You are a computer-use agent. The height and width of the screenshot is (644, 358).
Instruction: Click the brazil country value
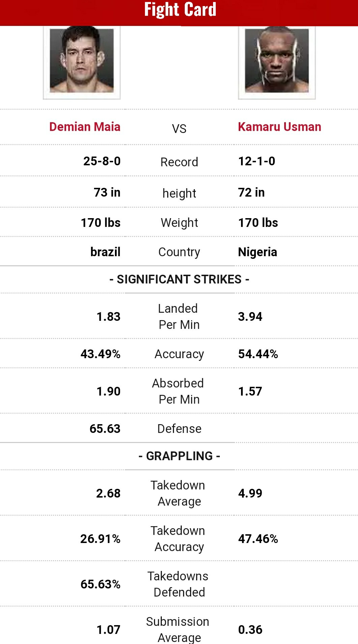(105, 252)
